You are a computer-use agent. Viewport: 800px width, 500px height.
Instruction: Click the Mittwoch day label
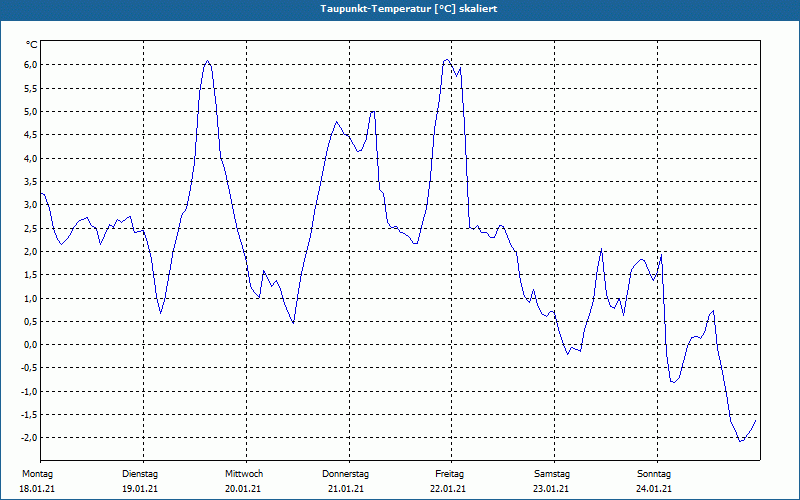tap(244, 474)
